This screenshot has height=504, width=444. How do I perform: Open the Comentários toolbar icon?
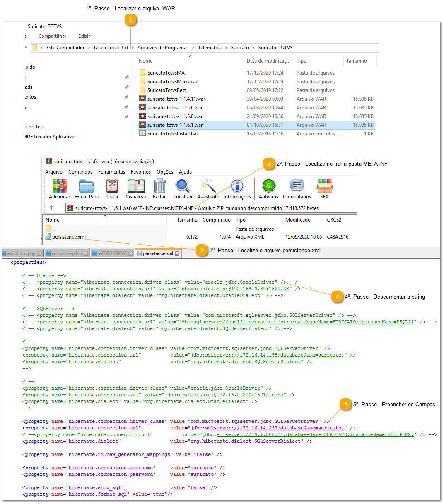297,186
